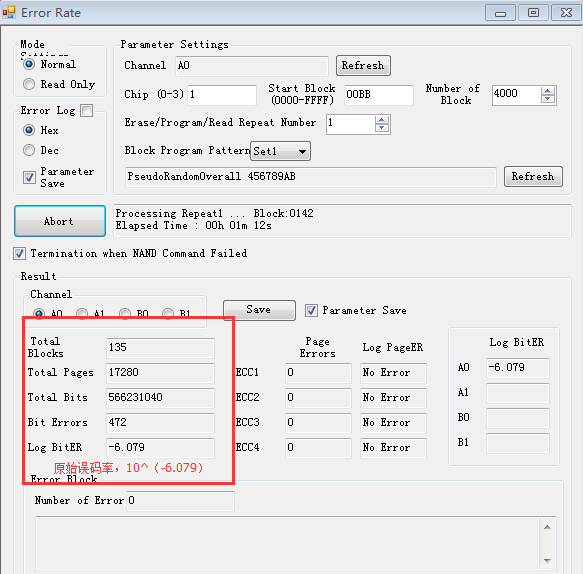
Task: Decrement the Erase/Program/Read Repeat Number spinner
Action: click(382, 128)
